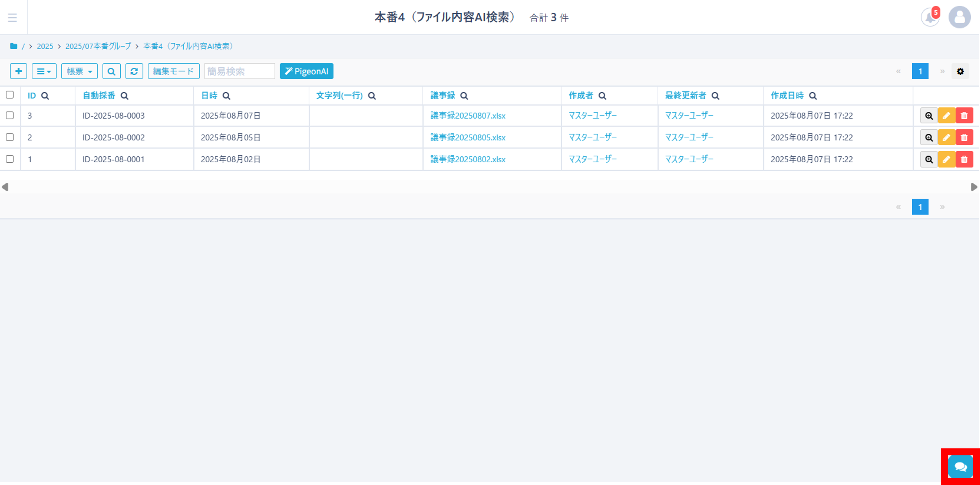Image resolution: width=980 pixels, height=485 pixels.
Task: Click the 編集モード button
Action: (174, 71)
